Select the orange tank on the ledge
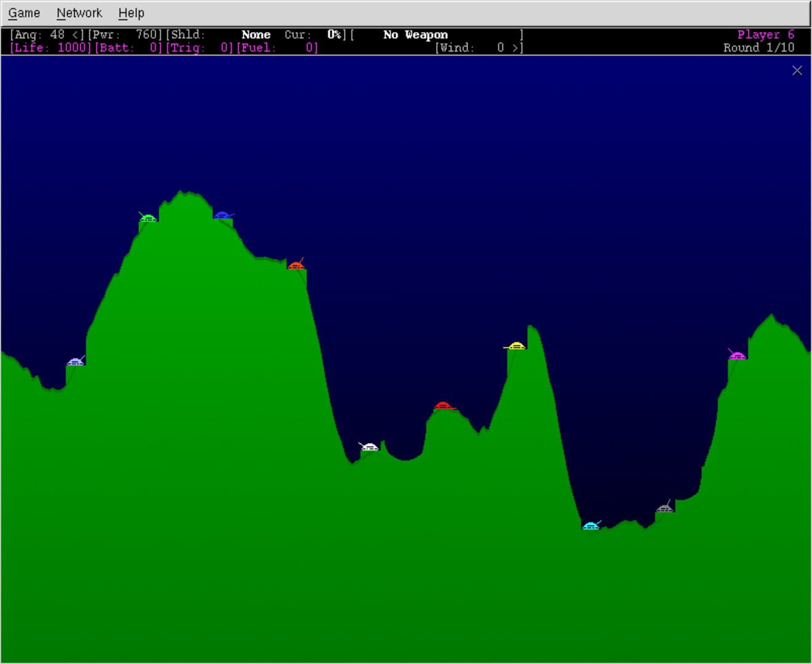The width and height of the screenshot is (812, 664). click(x=296, y=266)
